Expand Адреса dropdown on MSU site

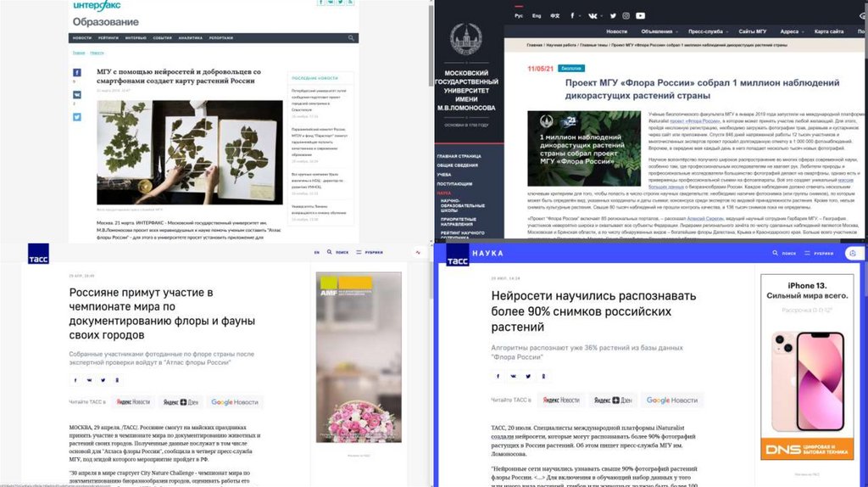[x=792, y=31]
